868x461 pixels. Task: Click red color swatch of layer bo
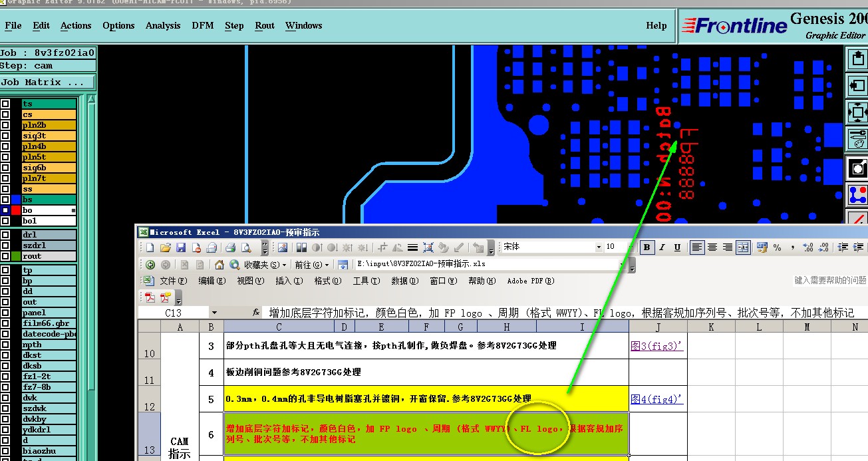[16, 210]
